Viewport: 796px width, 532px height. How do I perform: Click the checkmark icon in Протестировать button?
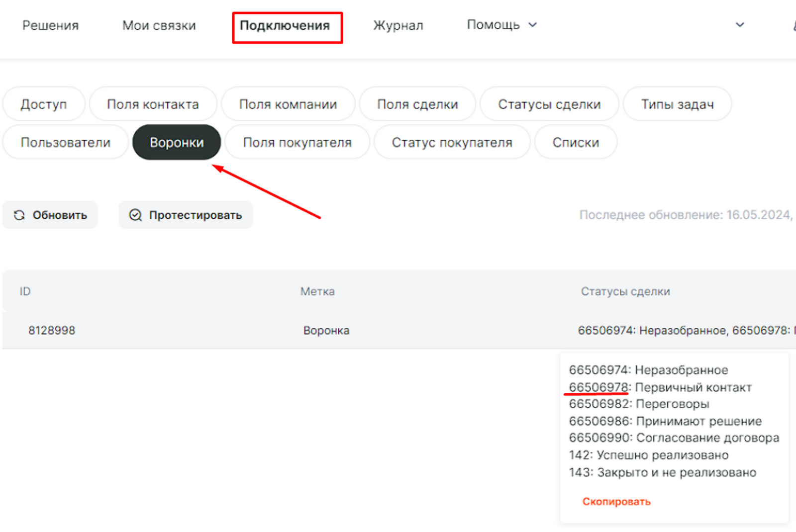[x=135, y=215]
